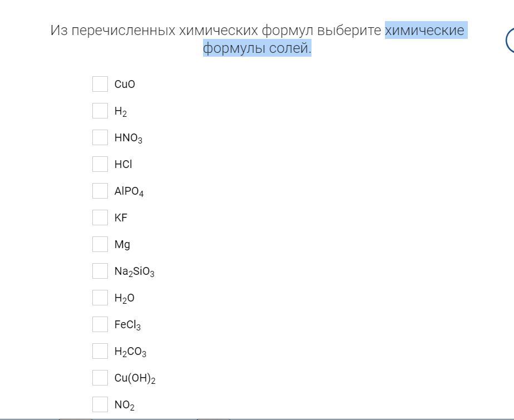Mark the H2CO3 checkbox
Viewport: 514px width, 420px height.
[x=100, y=351]
